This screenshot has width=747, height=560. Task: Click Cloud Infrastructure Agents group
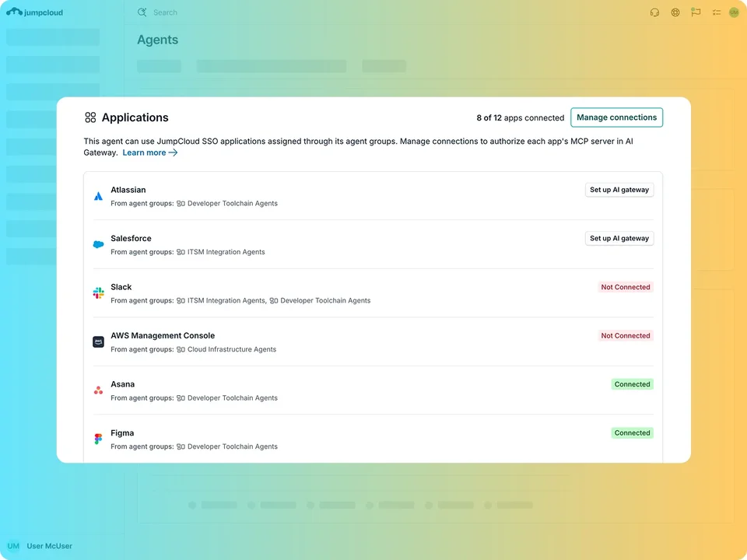(232, 349)
